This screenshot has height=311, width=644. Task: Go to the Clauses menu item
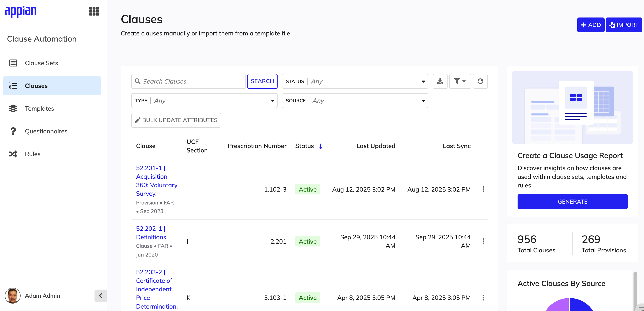pos(52,86)
